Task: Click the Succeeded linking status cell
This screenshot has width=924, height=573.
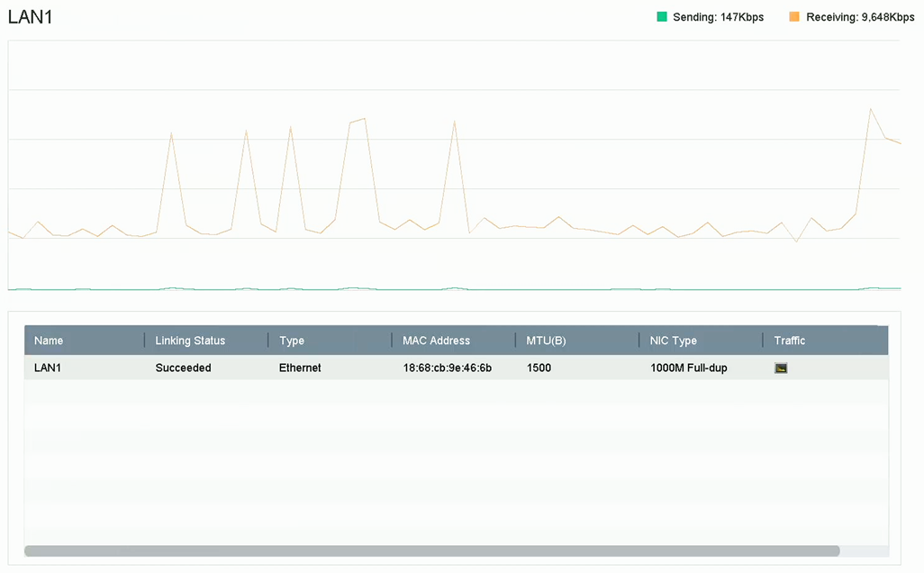Action: pos(183,368)
